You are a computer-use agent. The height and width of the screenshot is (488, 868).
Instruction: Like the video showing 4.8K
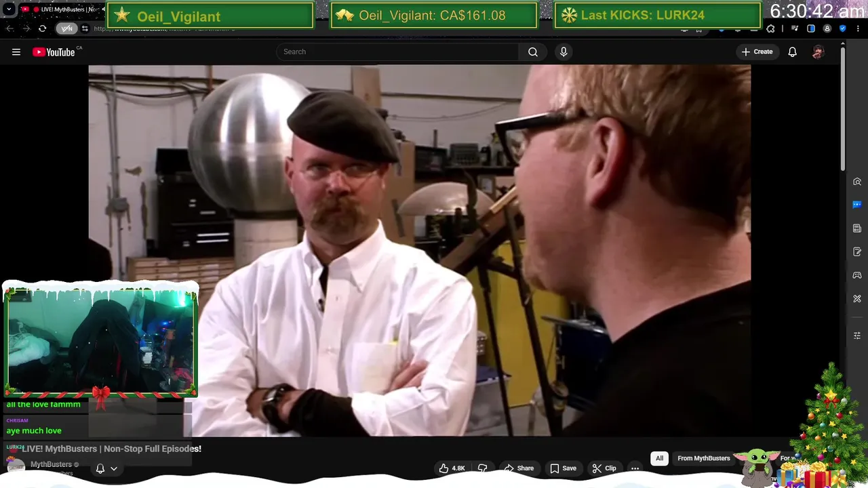(452, 468)
